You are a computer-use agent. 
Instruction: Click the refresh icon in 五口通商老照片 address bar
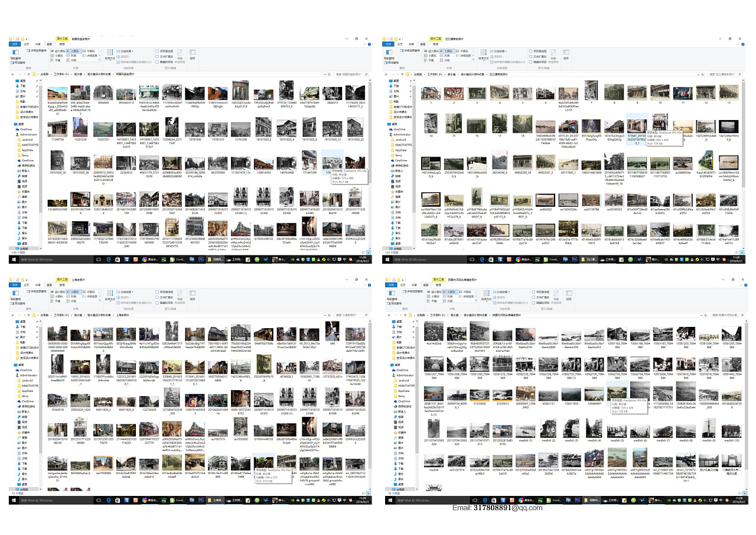[703, 74]
